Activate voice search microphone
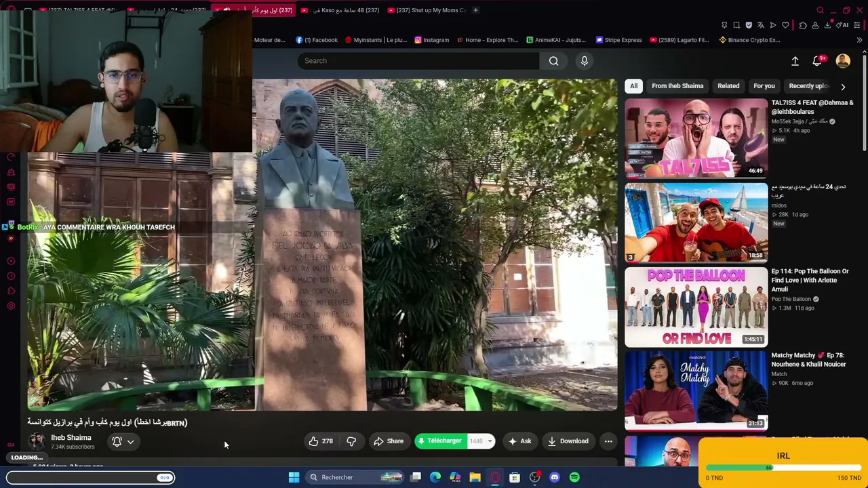868x488 pixels. [x=585, y=61]
